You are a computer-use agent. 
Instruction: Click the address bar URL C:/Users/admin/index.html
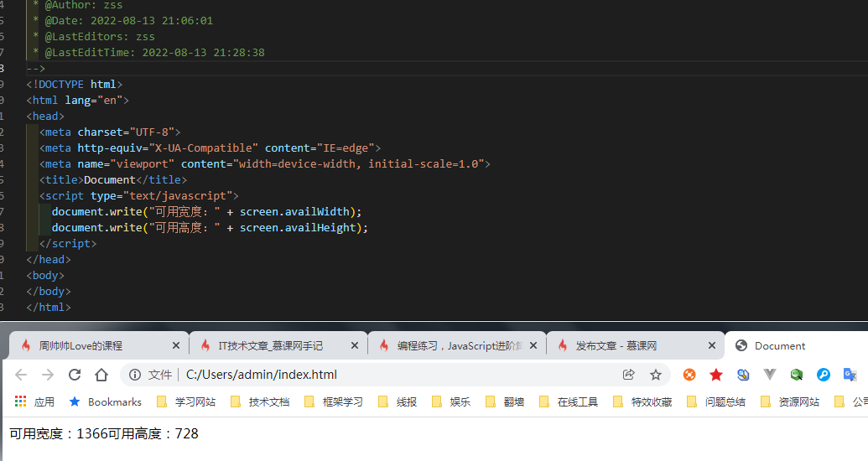[x=262, y=375]
